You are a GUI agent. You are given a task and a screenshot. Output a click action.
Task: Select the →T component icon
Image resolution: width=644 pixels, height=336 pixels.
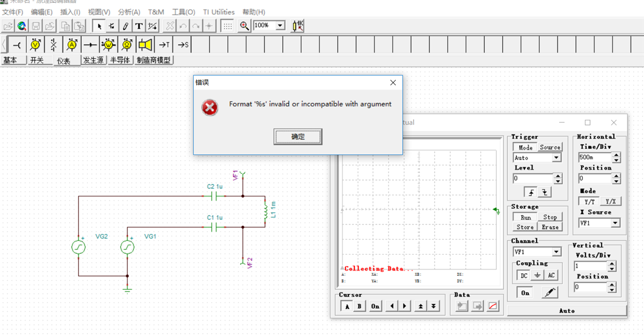[x=164, y=45]
